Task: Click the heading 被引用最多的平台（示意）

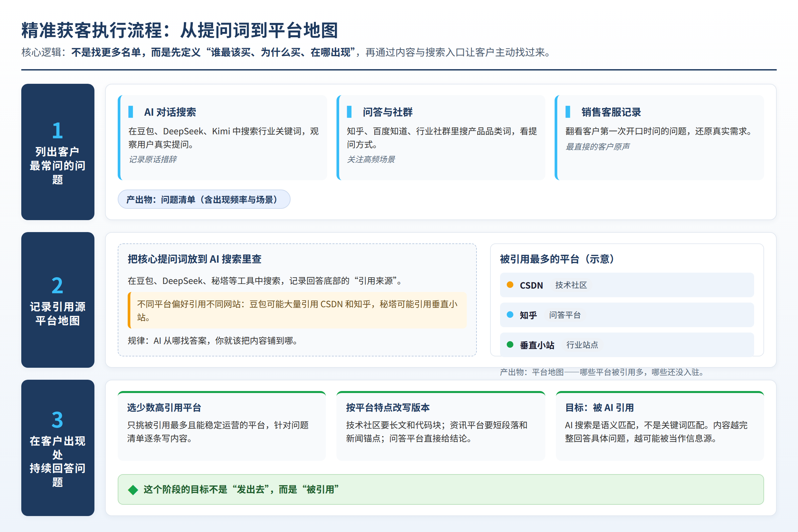Action: pos(558,259)
